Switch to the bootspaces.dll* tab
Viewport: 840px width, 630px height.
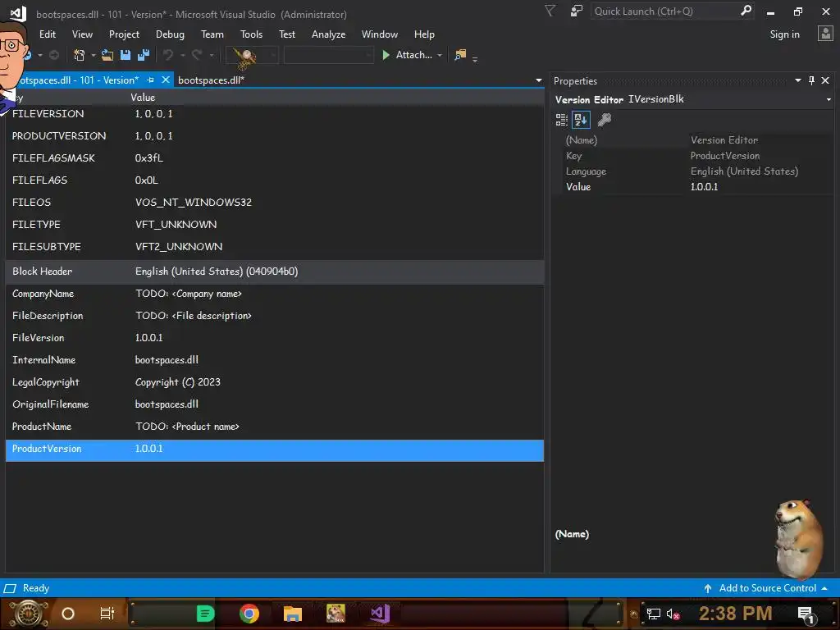[x=211, y=80]
